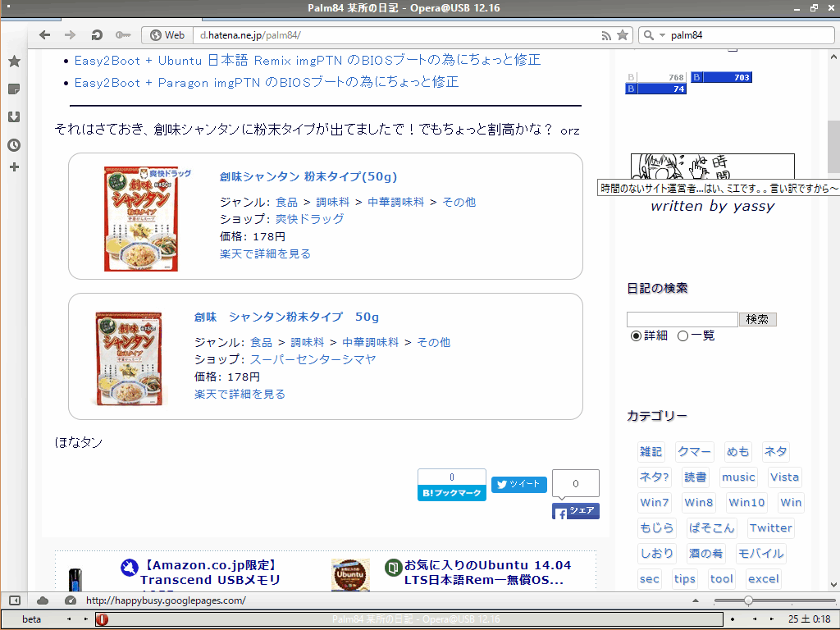Reload the current page
The width and height of the screenshot is (840, 630).
click(97, 34)
